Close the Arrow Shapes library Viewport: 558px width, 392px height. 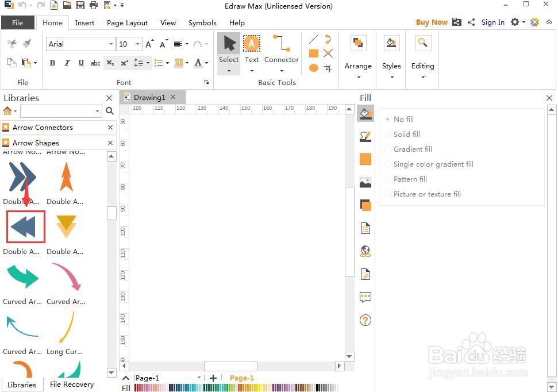[110, 143]
